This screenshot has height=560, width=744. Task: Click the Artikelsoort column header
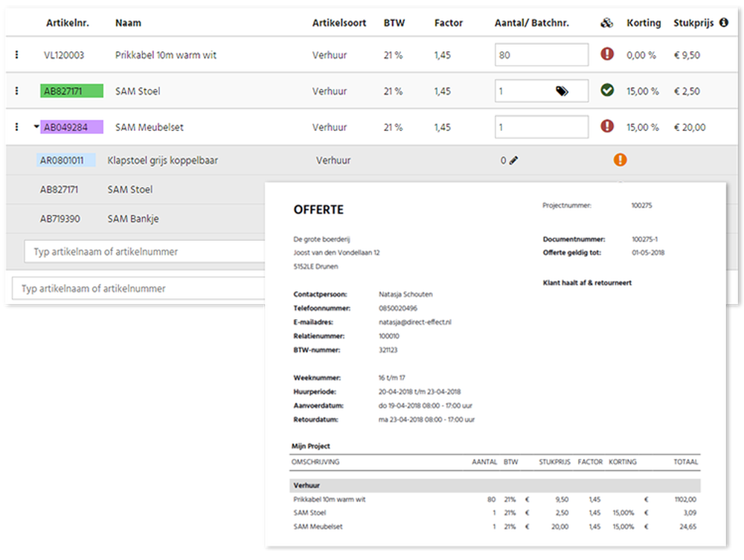click(x=339, y=23)
